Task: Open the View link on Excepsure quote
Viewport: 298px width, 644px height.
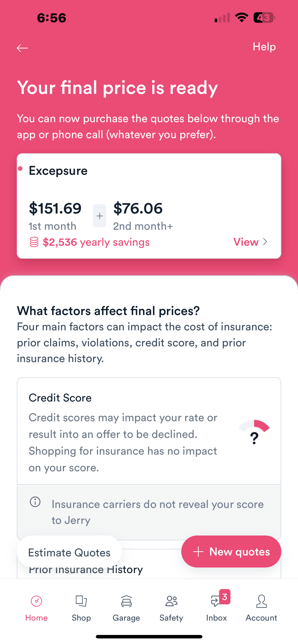Action: pos(246,242)
